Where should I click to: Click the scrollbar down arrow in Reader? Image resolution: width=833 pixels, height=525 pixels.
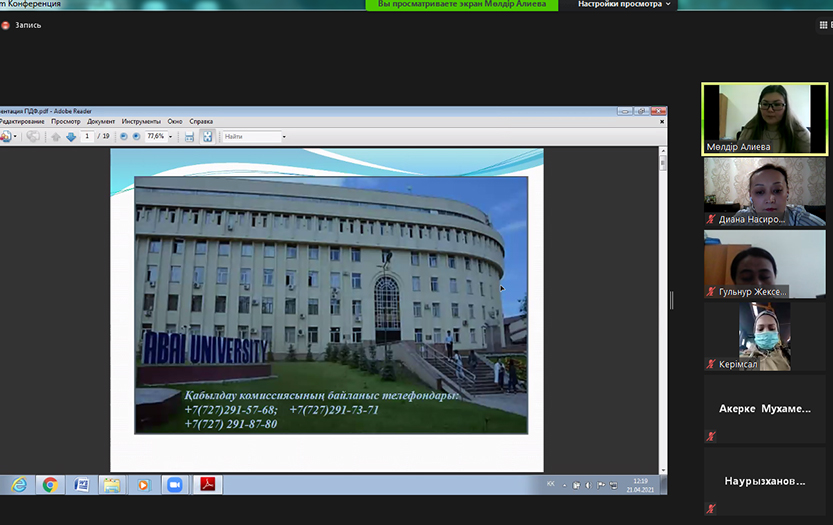(x=662, y=470)
